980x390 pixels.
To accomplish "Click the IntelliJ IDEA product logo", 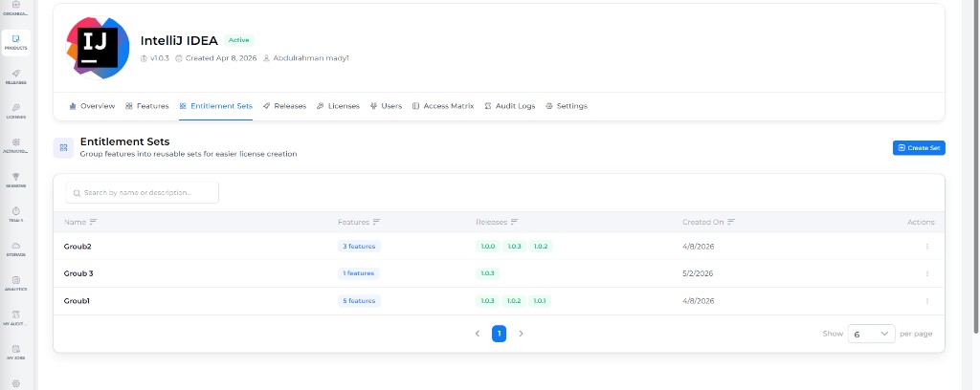I will [x=99, y=48].
